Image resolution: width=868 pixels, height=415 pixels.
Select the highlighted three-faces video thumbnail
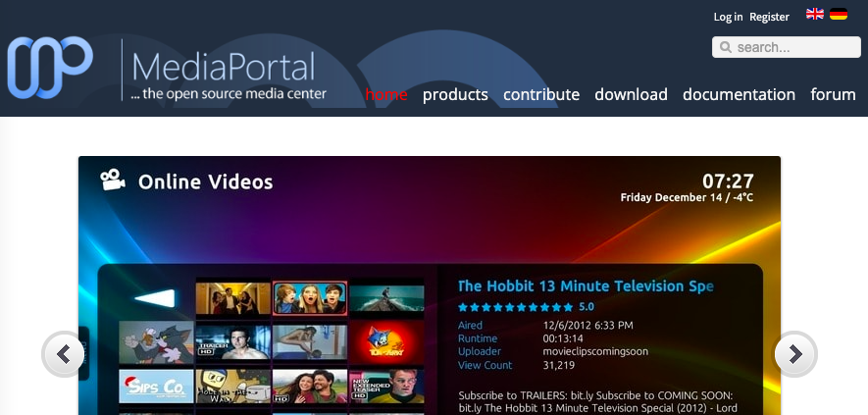[x=310, y=298]
